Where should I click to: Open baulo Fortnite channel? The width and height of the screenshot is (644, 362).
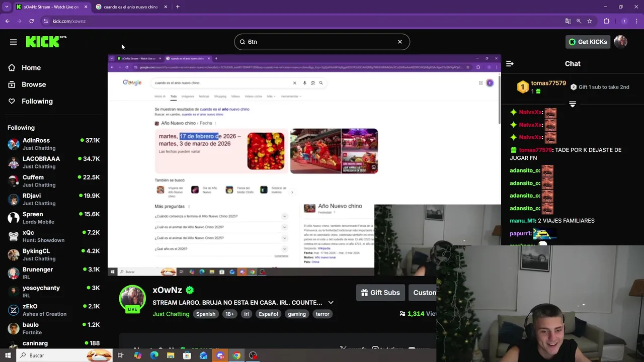pyautogui.click(x=54, y=328)
